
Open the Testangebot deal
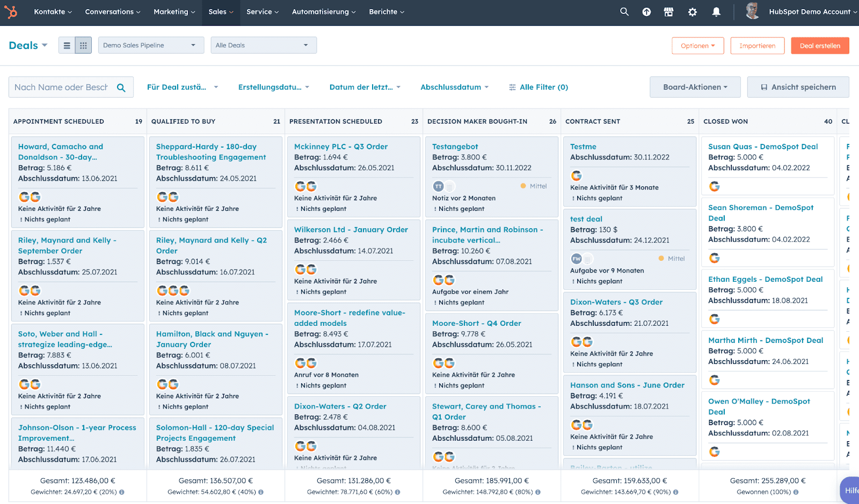455,147
